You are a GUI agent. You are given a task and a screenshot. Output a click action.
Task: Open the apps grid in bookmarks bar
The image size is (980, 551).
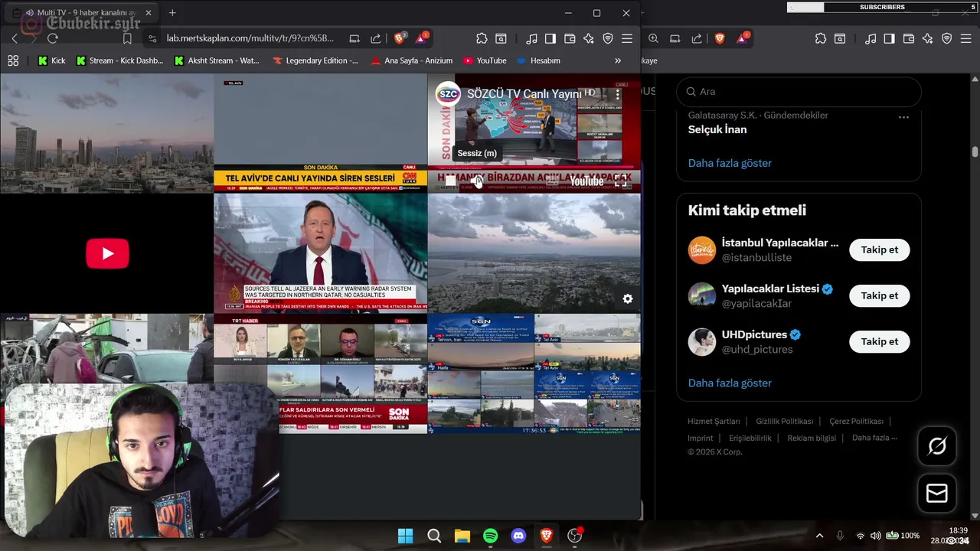point(13,60)
